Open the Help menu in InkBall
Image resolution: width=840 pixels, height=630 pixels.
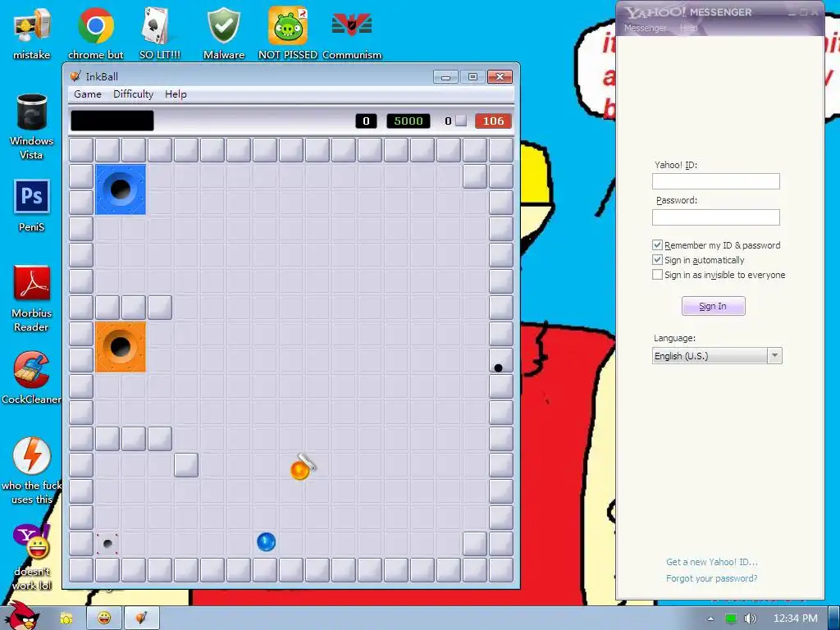coord(176,94)
